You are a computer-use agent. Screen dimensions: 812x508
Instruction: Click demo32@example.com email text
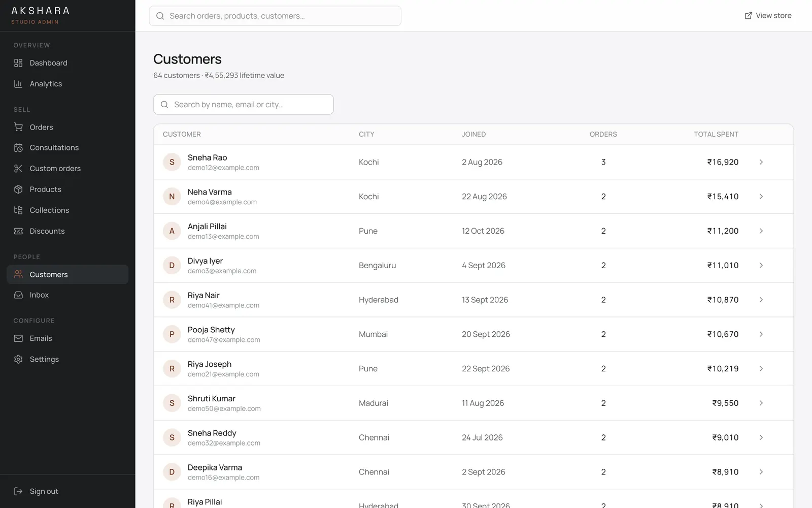(224, 443)
